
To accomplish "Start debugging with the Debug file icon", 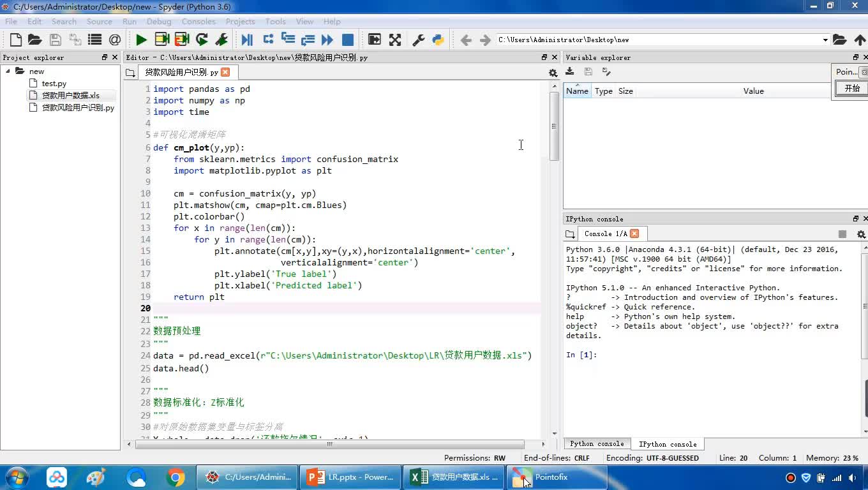I will point(247,40).
